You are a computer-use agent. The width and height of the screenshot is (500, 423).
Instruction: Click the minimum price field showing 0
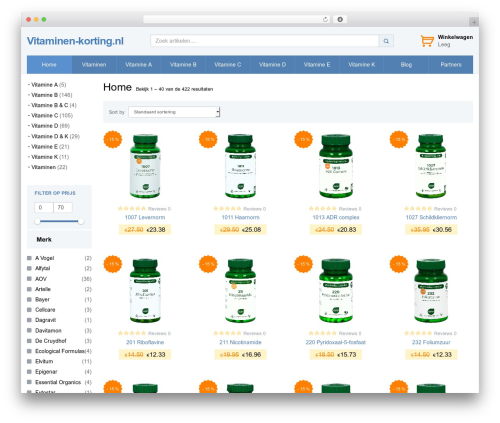coord(44,207)
